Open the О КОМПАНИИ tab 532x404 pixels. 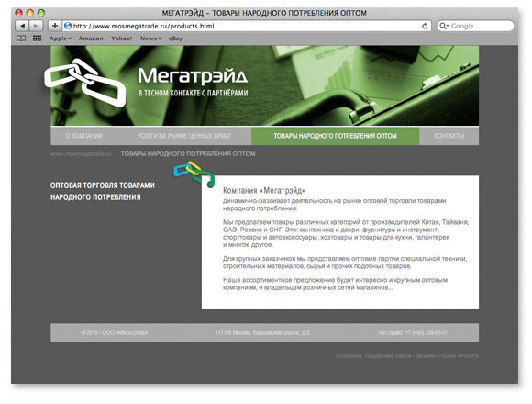coord(83,136)
